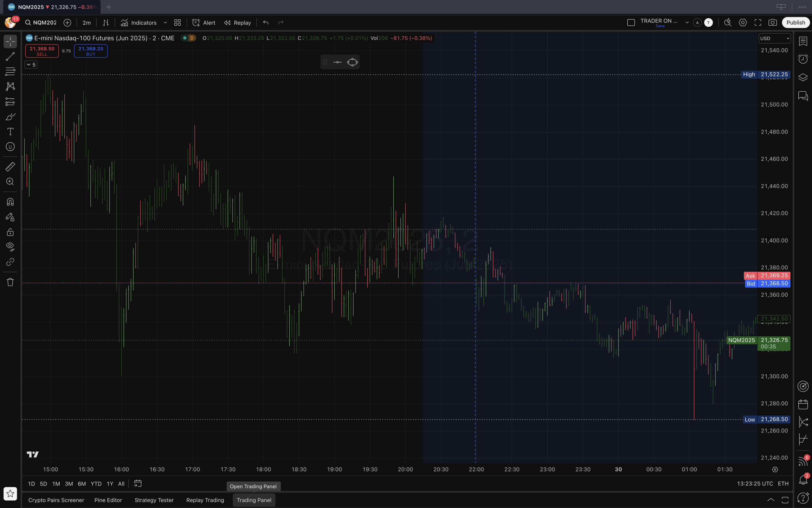Select the All date range
The width and height of the screenshot is (812, 508).
121,484
